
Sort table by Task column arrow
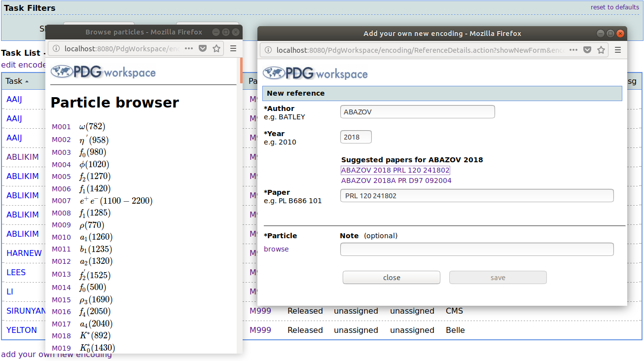click(x=27, y=81)
